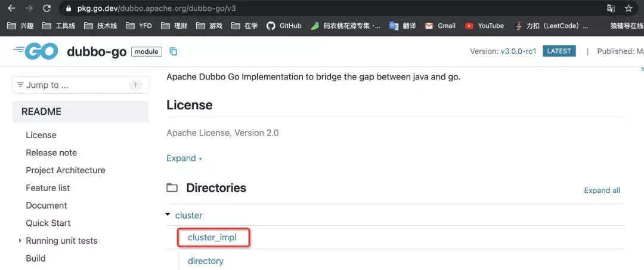644x270 pixels.
Task: Open the directory package link
Action: point(206,261)
